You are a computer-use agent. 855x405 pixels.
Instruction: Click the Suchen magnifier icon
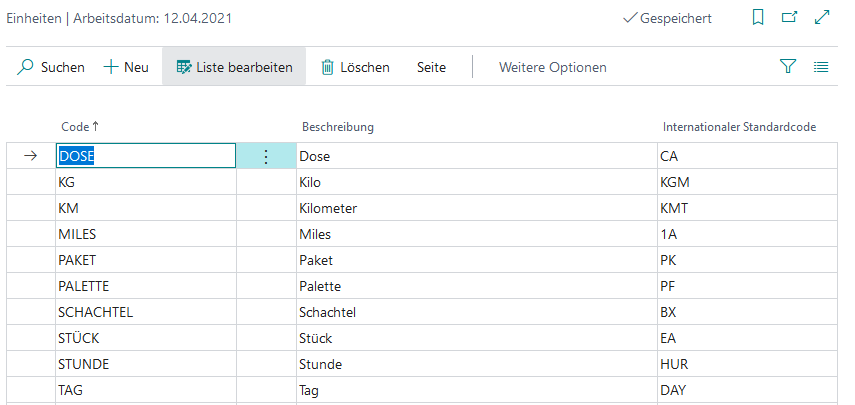tap(25, 67)
